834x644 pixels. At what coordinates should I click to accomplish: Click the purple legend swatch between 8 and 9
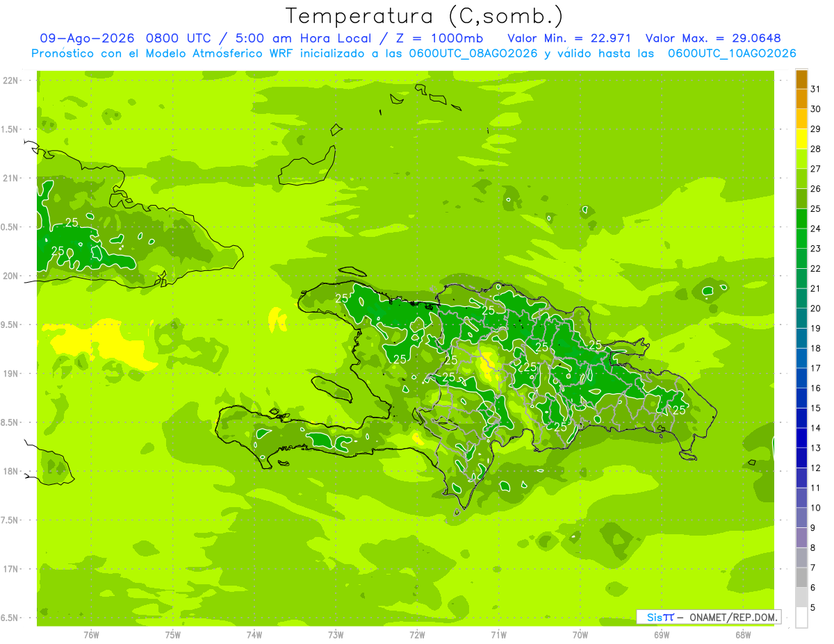801,538
